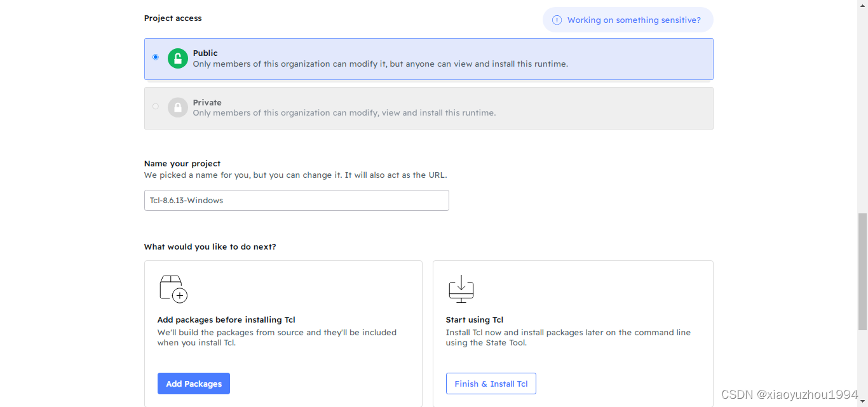Click the info icon beside 'Working on something sensitive?'

(x=557, y=20)
